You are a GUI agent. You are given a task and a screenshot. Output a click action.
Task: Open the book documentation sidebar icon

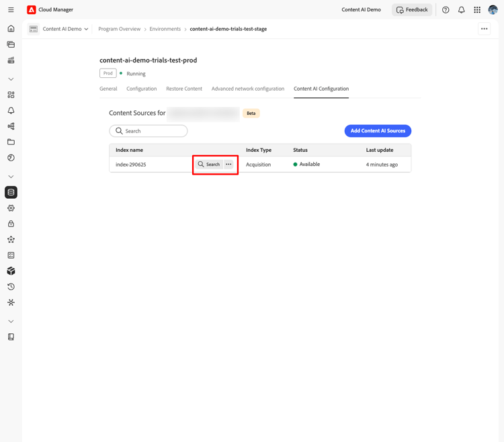click(x=11, y=337)
